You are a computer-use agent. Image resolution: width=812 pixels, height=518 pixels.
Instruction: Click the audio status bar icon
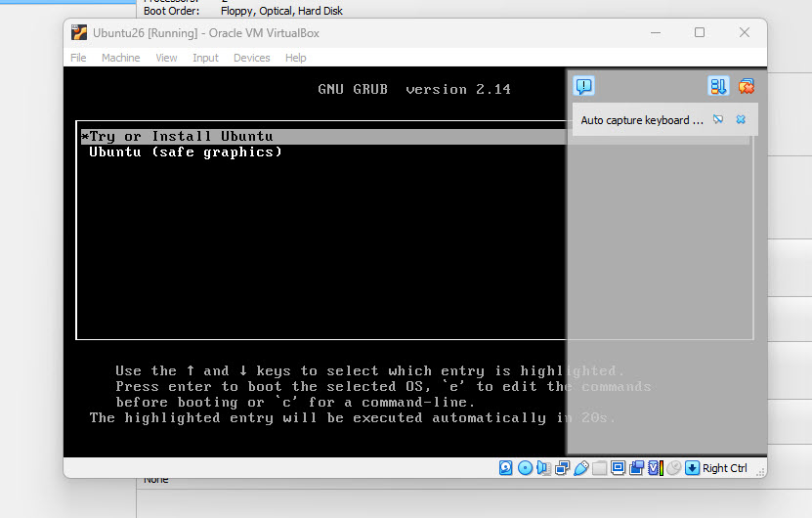[543, 468]
